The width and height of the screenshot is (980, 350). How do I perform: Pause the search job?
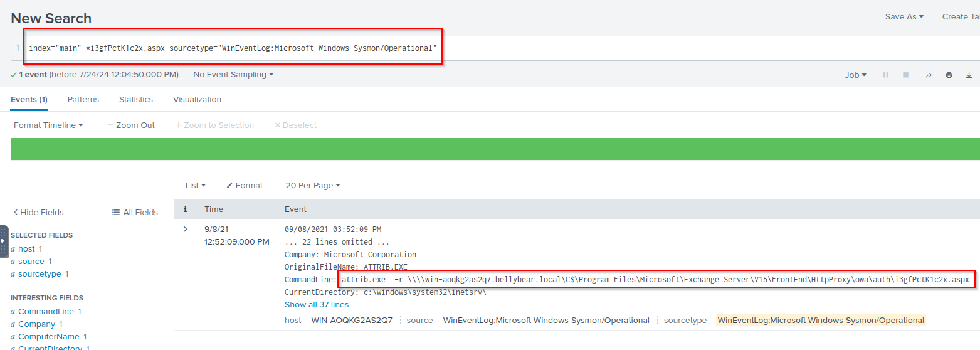coord(886,75)
